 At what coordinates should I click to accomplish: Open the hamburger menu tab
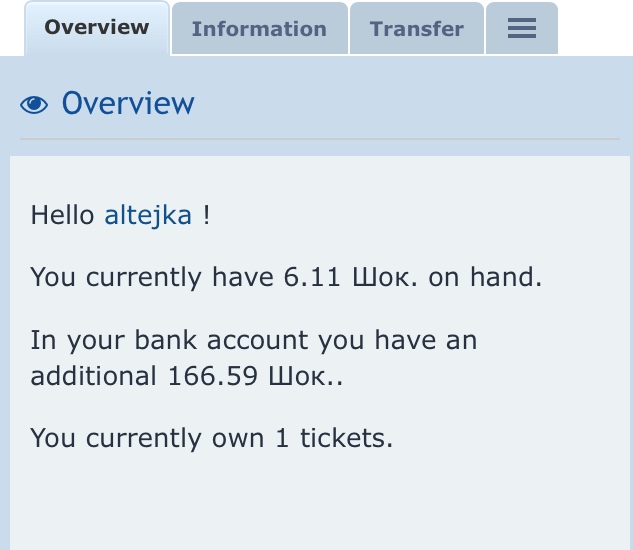(x=521, y=29)
